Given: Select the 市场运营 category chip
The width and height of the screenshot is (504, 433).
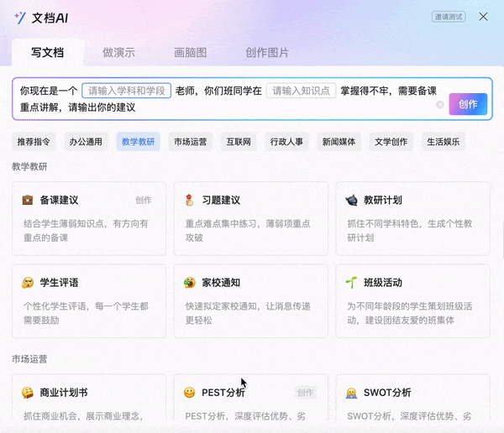Looking at the screenshot, I should coord(190,142).
